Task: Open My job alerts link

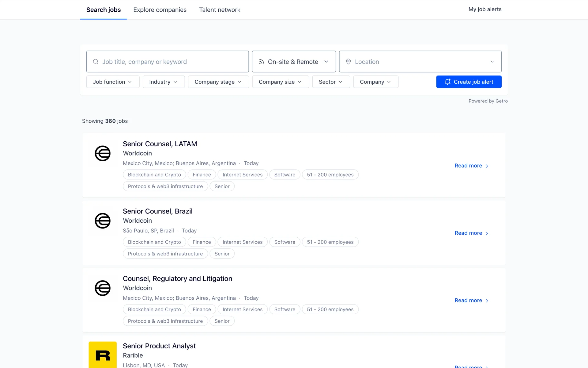Action: pyautogui.click(x=485, y=9)
